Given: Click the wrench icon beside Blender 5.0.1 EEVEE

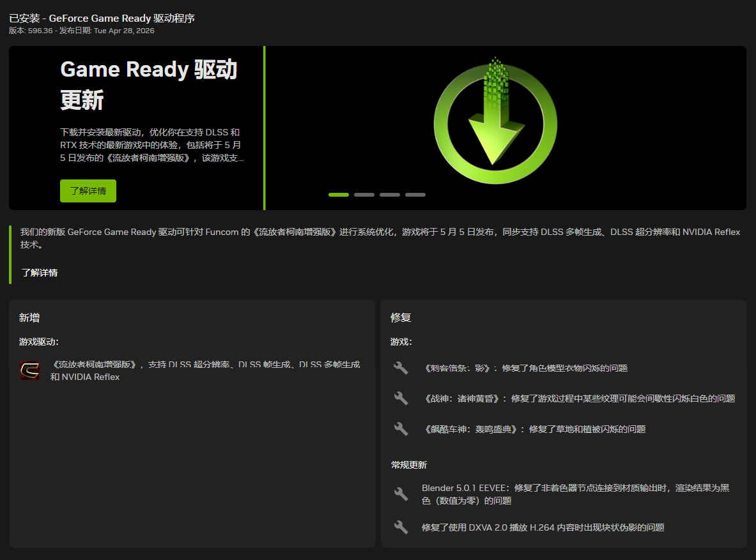Looking at the screenshot, I should click(x=401, y=494).
